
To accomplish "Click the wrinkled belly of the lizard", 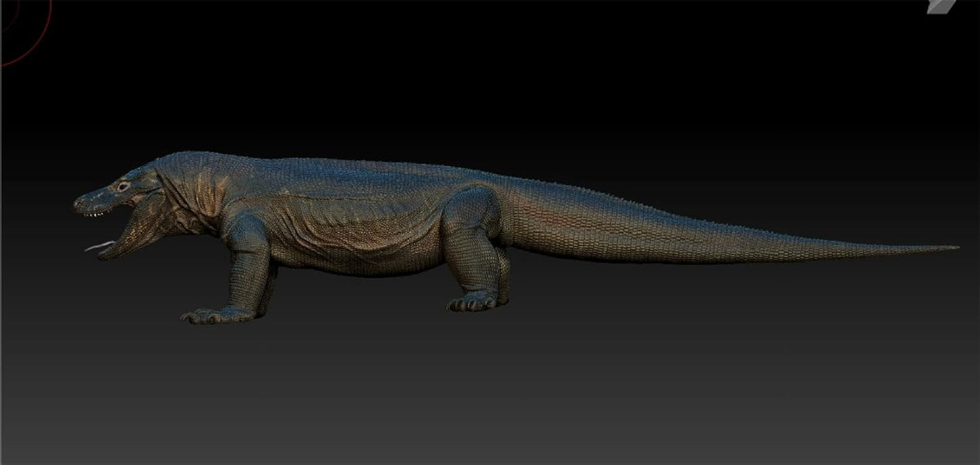I will (x=353, y=251).
